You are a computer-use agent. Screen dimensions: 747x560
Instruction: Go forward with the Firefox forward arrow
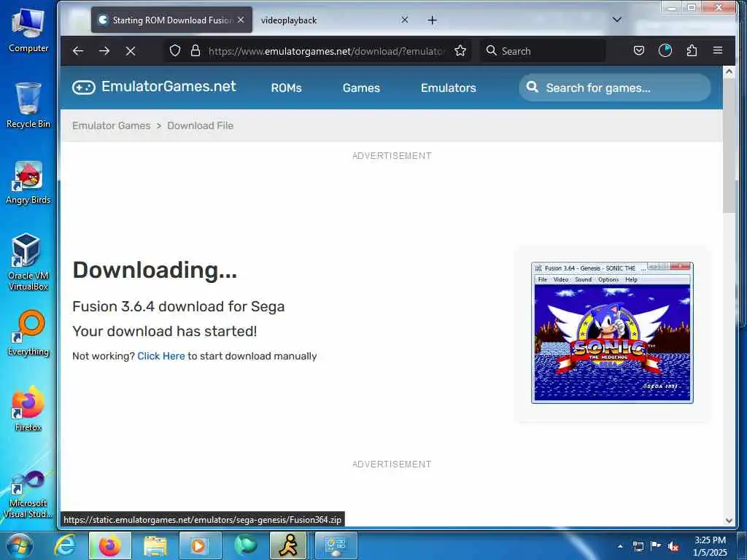tap(104, 50)
